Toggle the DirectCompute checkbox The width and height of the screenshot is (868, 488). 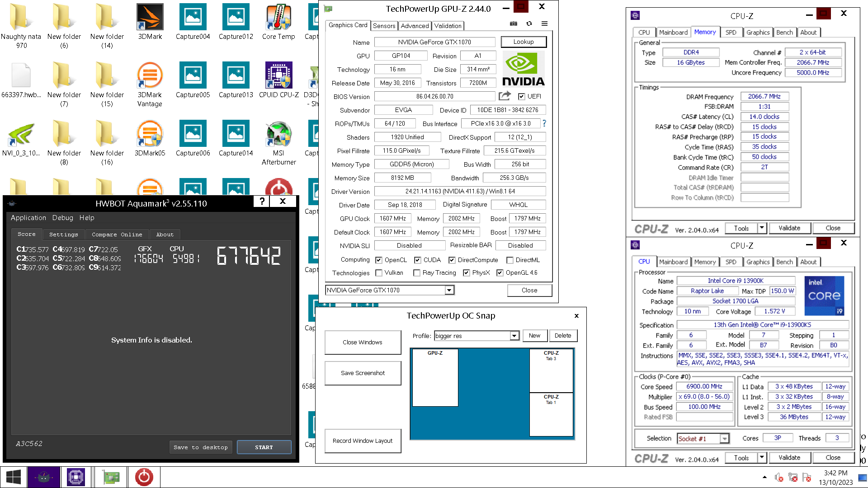click(x=452, y=260)
